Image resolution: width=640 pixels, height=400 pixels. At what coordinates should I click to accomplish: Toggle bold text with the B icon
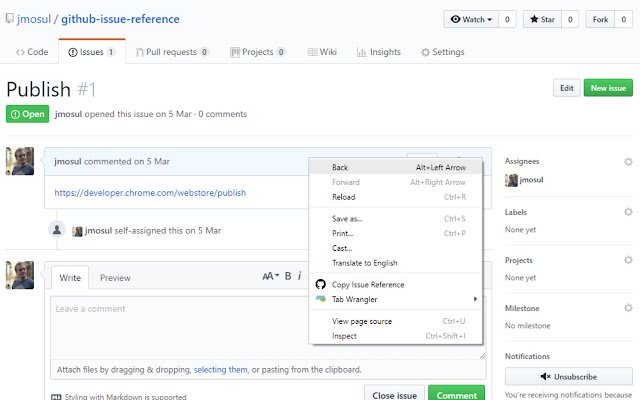(x=288, y=276)
